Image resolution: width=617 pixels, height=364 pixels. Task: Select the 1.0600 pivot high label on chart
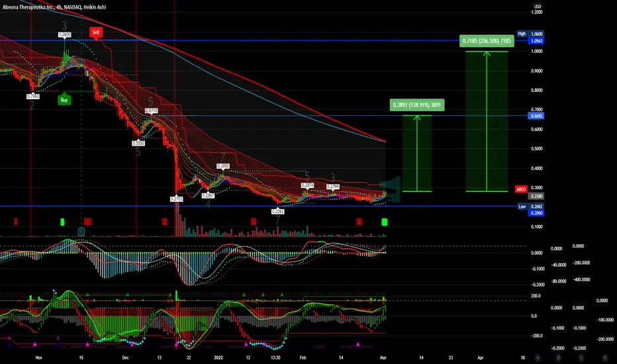point(64,34)
